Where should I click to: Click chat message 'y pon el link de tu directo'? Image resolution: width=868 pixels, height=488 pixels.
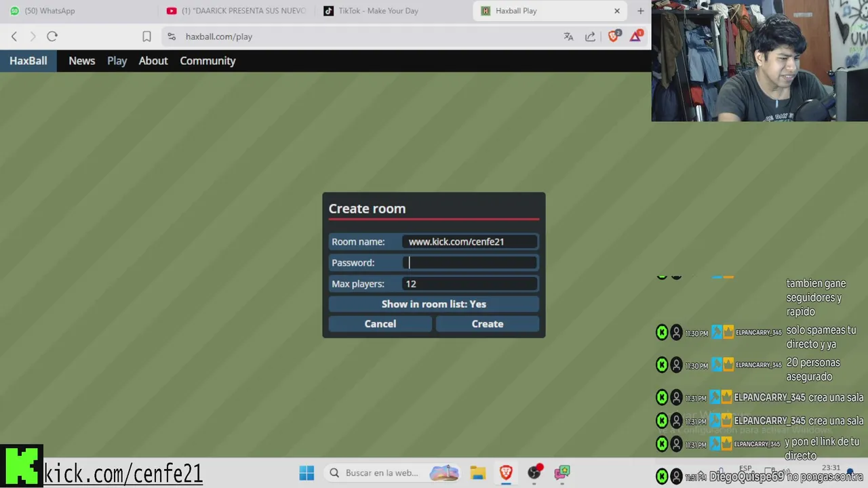822,449
